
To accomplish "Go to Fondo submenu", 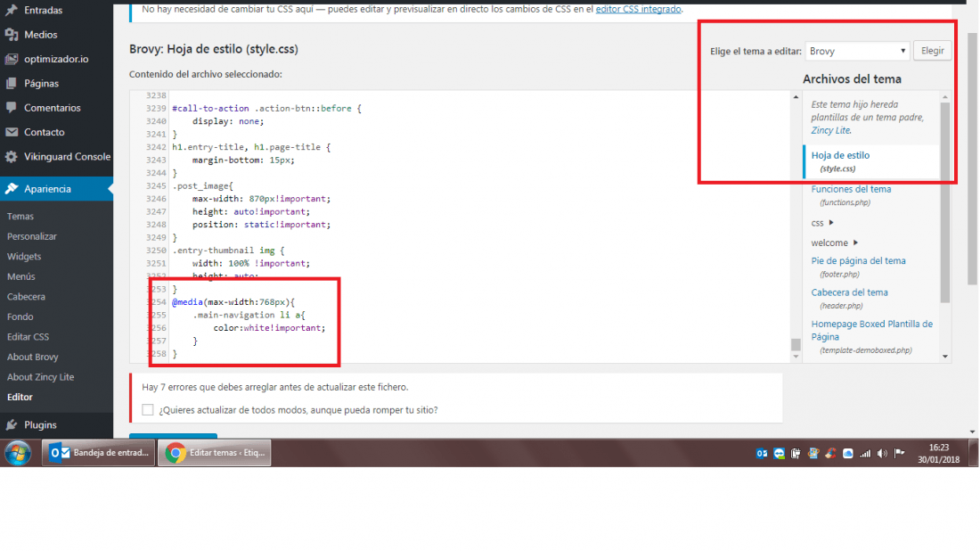I will coord(20,317).
